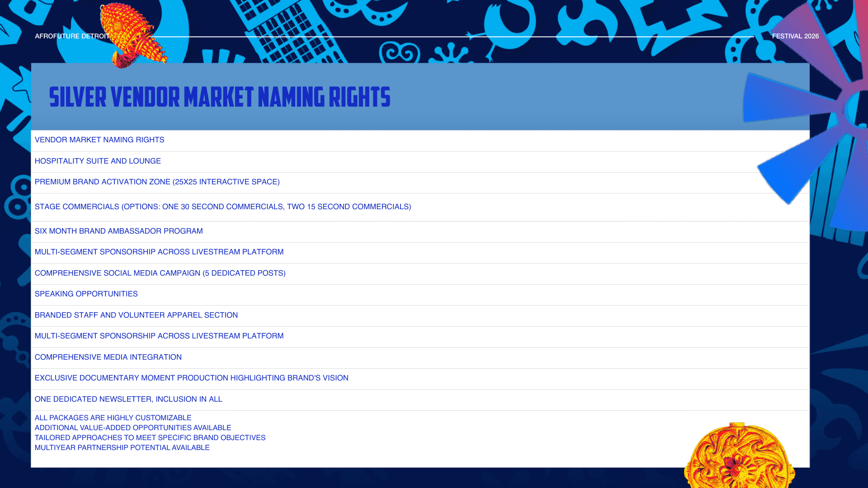Viewport: 868px width, 488px height.
Task: Select the Hospitality Suite and Lounge row
Action: 98,161
